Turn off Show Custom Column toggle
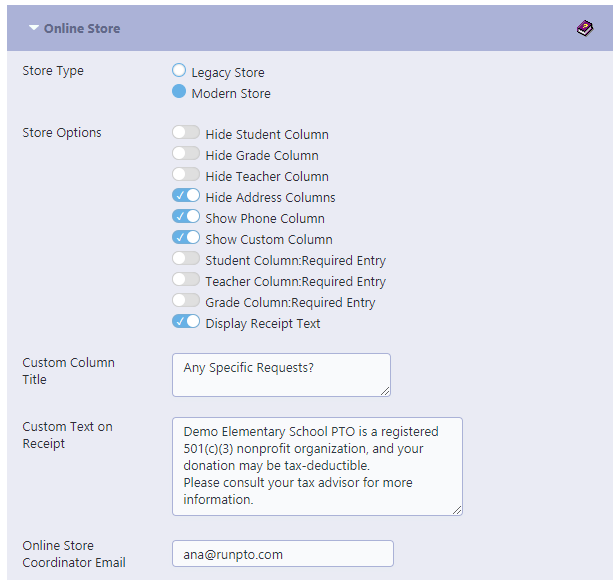 click(186, 237)
